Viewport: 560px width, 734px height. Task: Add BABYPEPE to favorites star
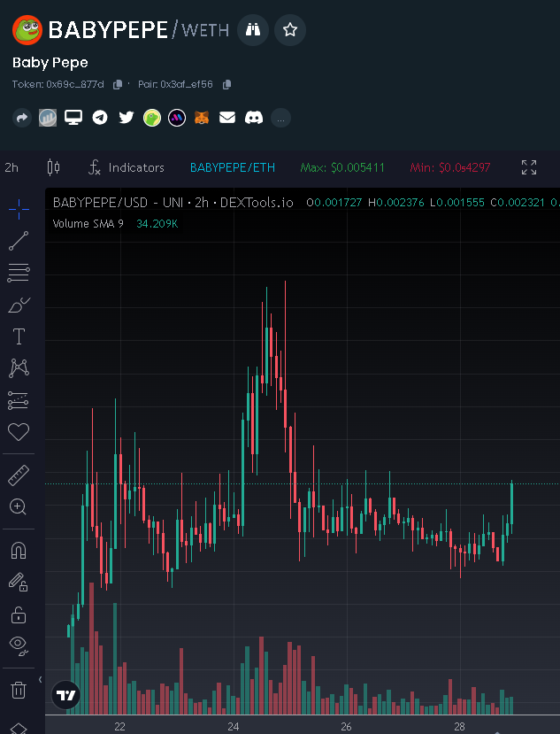pyautogui.click(x=290, y=30)
